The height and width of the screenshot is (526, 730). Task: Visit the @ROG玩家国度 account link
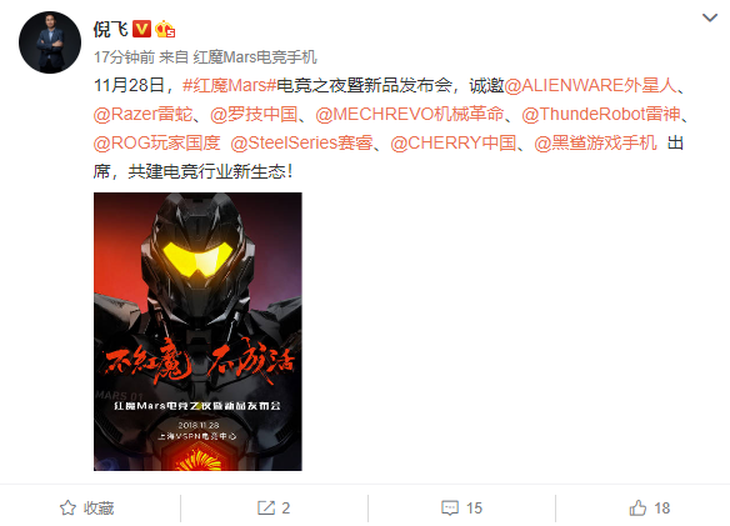point(157,143)
